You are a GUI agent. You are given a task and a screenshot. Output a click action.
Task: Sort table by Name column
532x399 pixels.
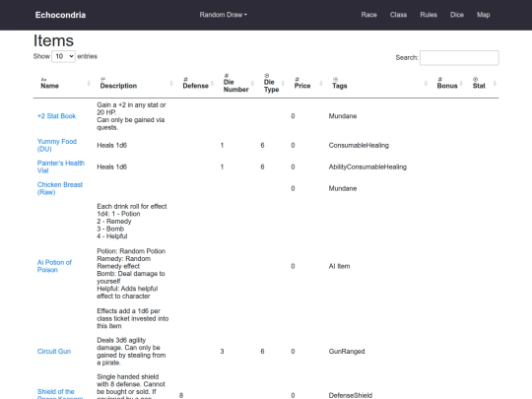[62, 84]
